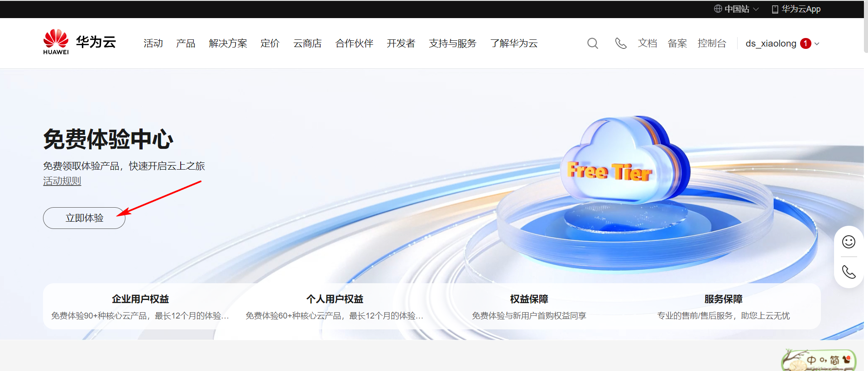The height and width of the screenshot is (371, 868).
Task: Expand the ds_xiaolong account menu
Action: point(782,43)
